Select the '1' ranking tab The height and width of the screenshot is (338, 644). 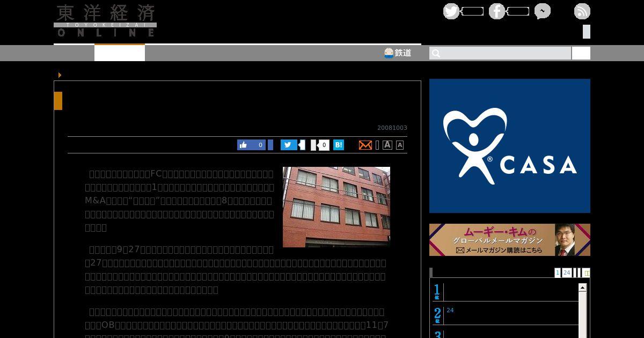coord(558,273)
